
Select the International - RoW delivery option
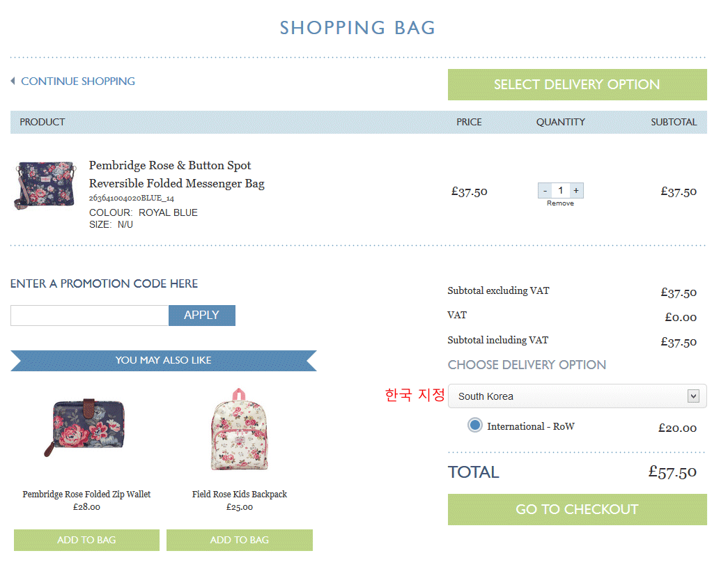[475, 425]
